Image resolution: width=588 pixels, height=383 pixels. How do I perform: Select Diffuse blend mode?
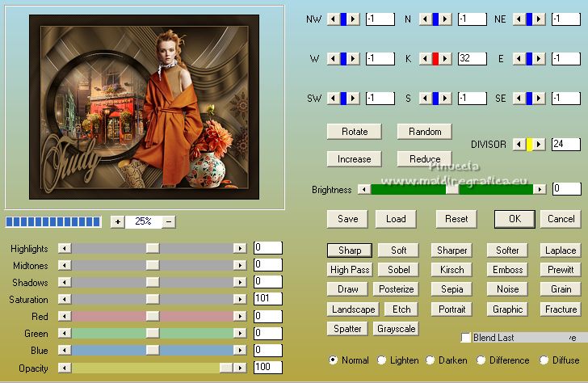point(544,360)
